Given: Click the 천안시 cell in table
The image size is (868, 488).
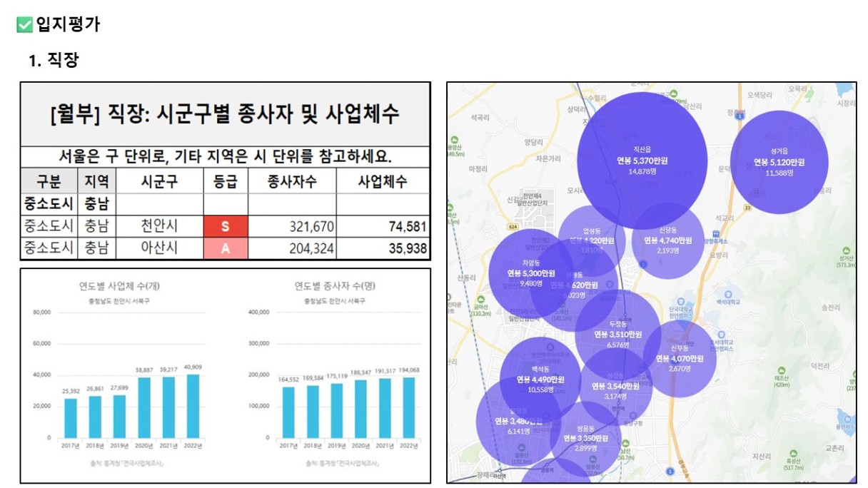Looking at the screenshot, I should coord(159,226).
